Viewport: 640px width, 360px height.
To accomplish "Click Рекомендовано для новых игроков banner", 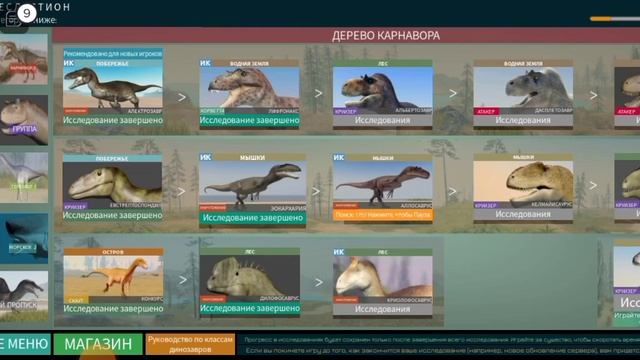I will tap(113, 54).
